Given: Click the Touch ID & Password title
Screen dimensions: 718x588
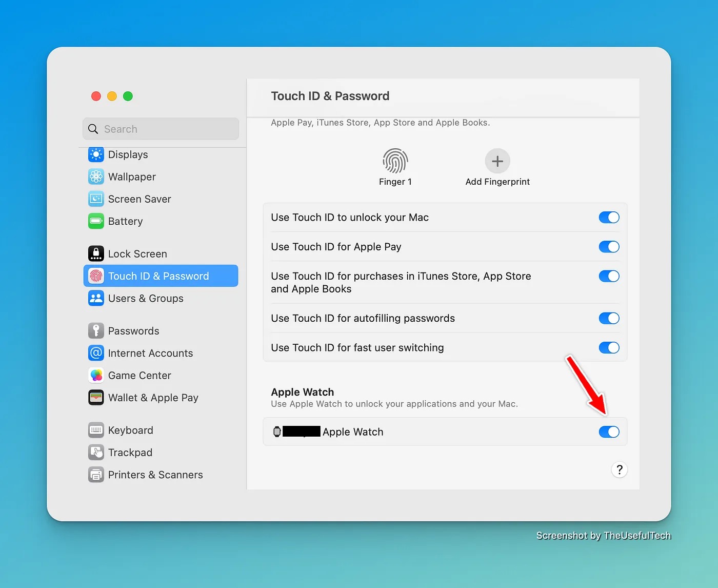Looking at the screenshot, I should tap(330, 96).
